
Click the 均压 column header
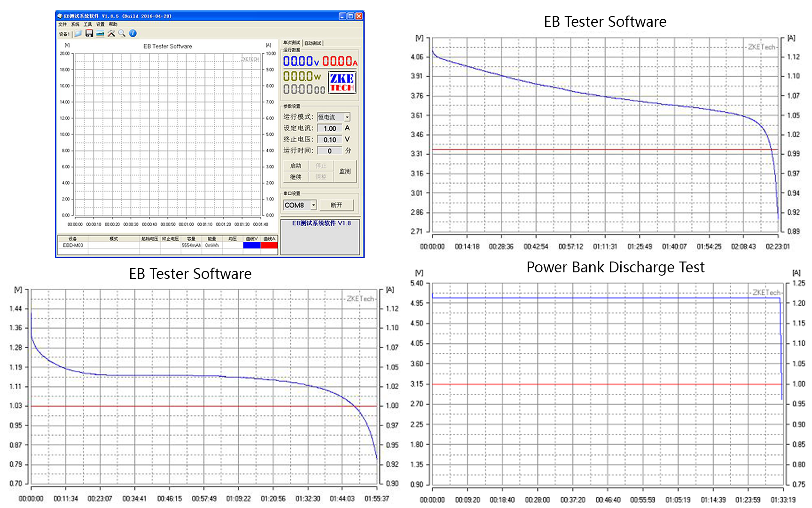coord(233,238)
